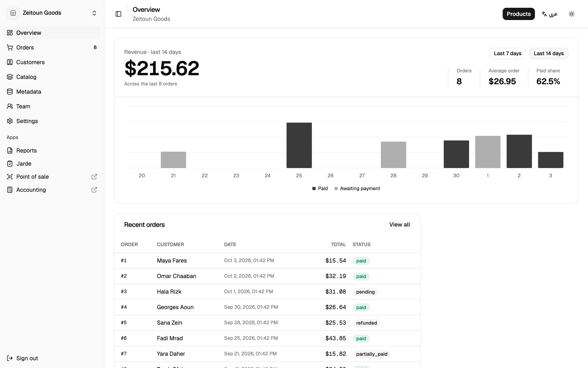The image size is (588, 368).
Task: Open the Customers menu item
Action: (x=52, y=62)
